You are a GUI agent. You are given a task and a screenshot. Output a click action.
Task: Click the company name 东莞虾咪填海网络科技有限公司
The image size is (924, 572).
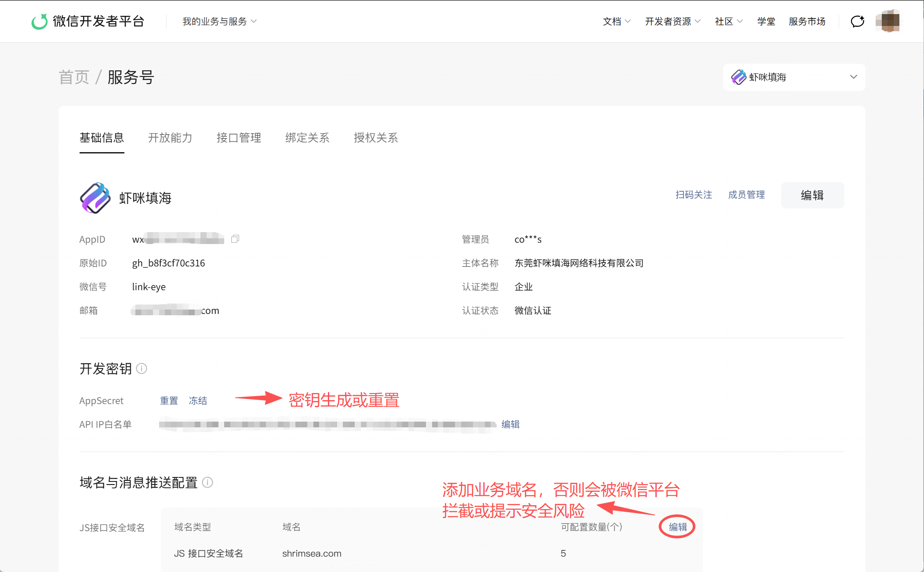(x=579, y=263)
